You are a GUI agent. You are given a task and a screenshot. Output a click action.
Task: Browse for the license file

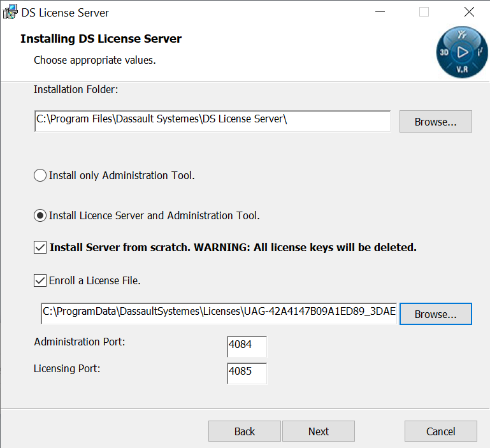pos(436,314)
